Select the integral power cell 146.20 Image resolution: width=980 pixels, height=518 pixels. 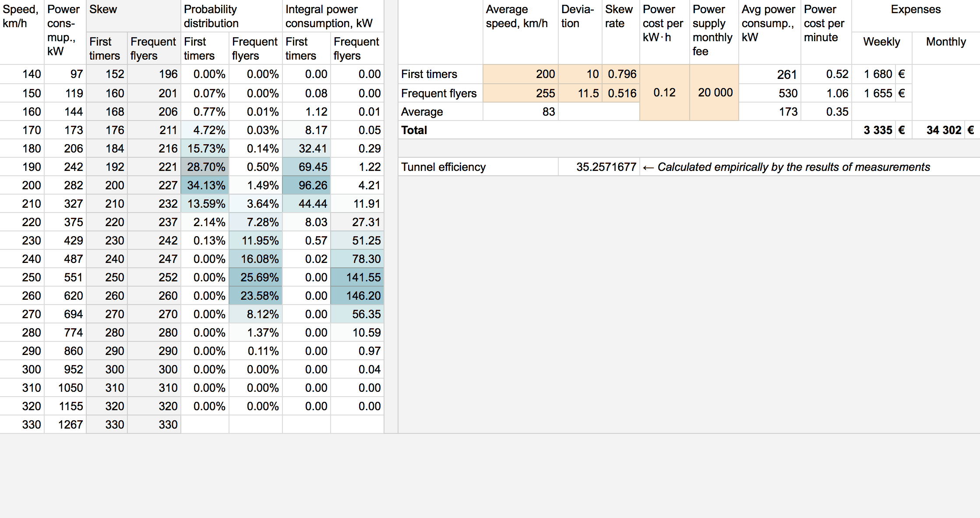pos(357,296)
